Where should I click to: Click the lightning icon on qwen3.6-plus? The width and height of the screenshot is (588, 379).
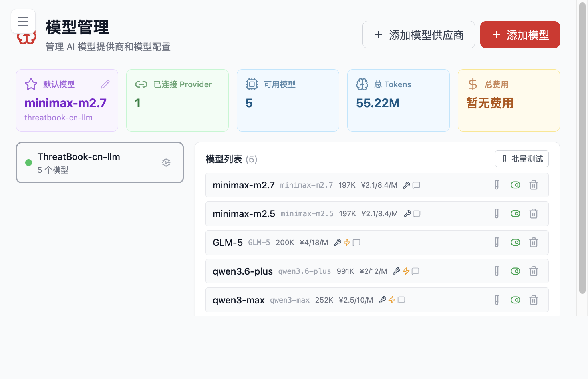[x=406, y=271]
